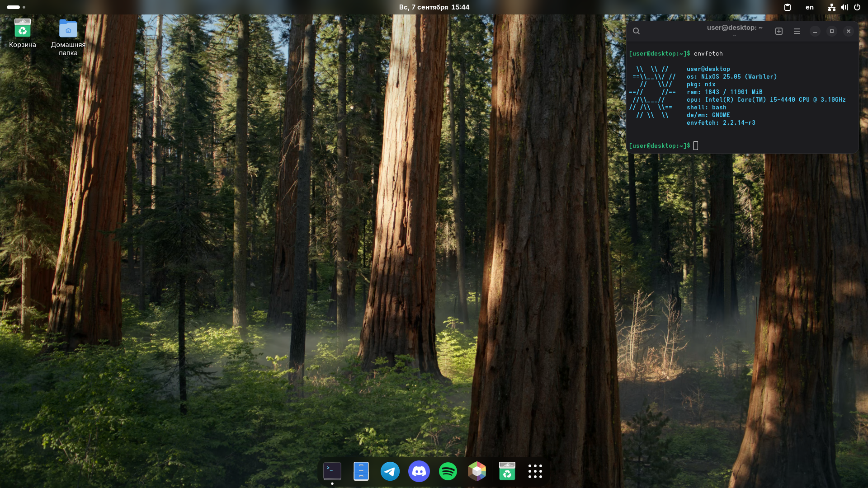Click the terminal search icon
The height and width of the screenshot is (488, 868).
click(x=636, y=31)
